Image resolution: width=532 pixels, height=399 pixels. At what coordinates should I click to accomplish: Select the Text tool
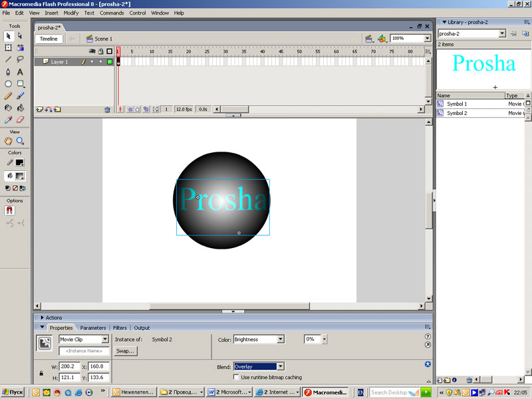(x=20, y=72)
